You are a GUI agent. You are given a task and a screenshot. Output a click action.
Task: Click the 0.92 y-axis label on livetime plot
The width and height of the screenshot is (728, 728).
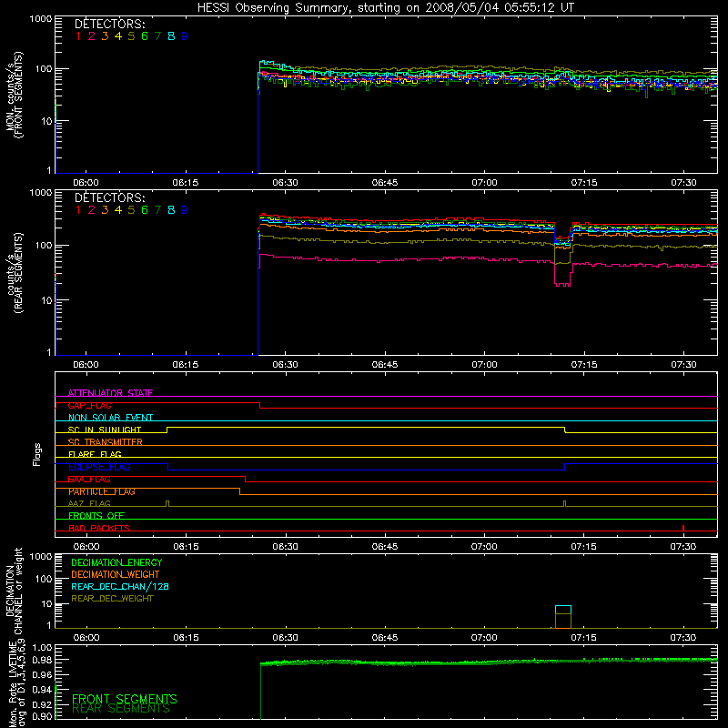click(42, 704)
